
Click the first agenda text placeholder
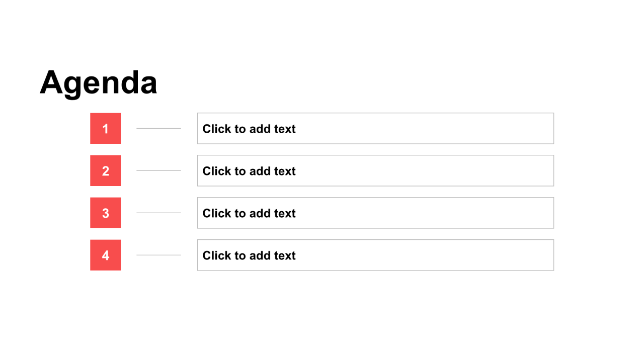[x=375, y=128]
